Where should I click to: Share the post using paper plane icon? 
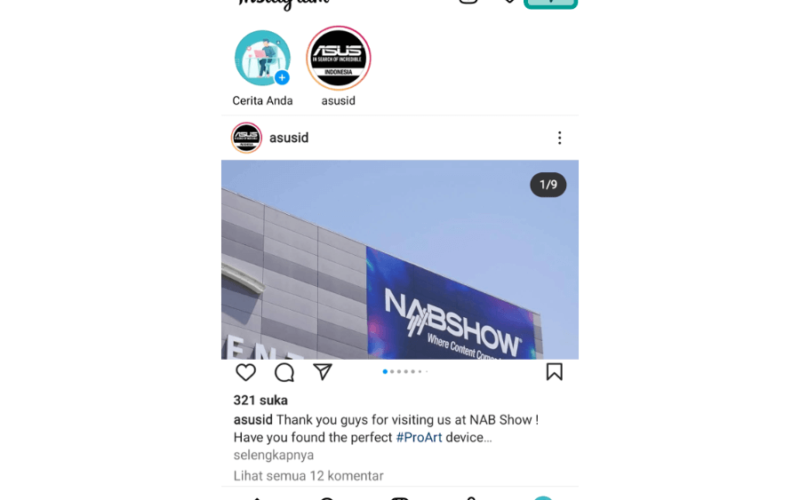coord(322,372)
